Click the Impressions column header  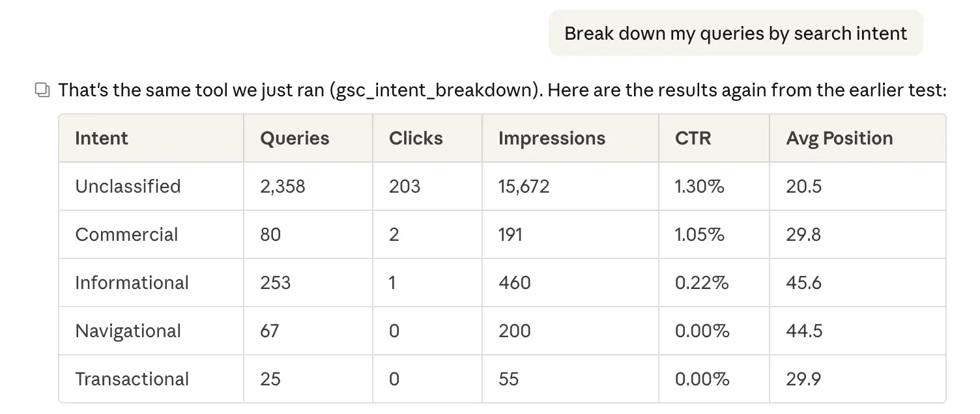click(551, 138)
